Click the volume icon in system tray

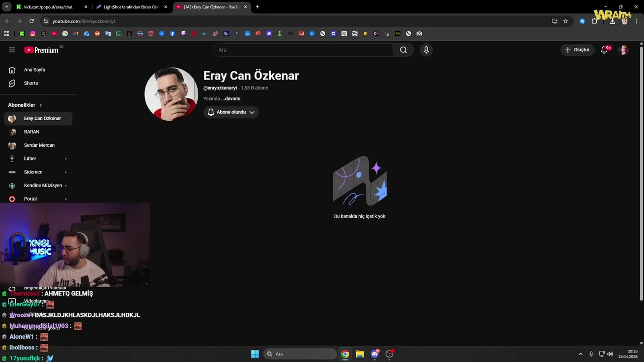[x=610, y=354]
